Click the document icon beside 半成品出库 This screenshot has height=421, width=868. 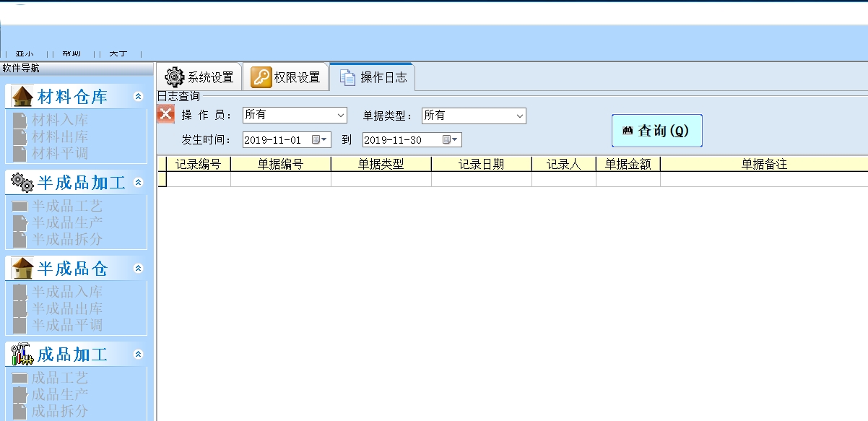tap(20, 308)
